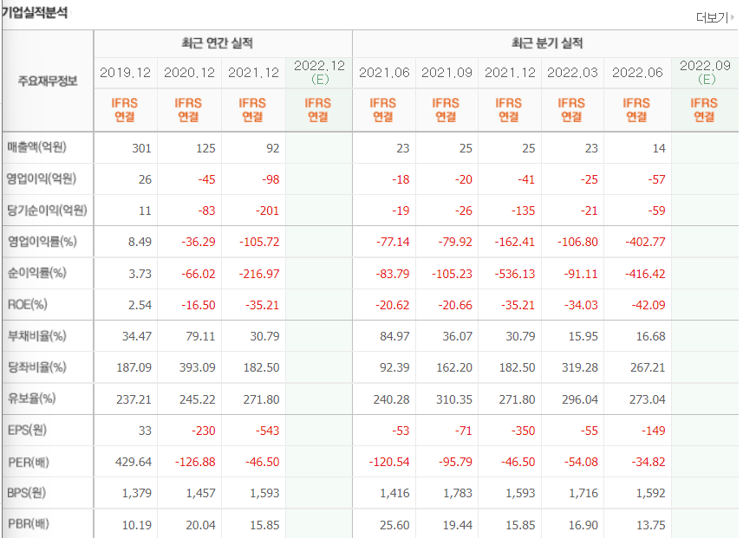Select the -42.09 ROE value
Screen dimensions: 756x538
tap(648, 305)
